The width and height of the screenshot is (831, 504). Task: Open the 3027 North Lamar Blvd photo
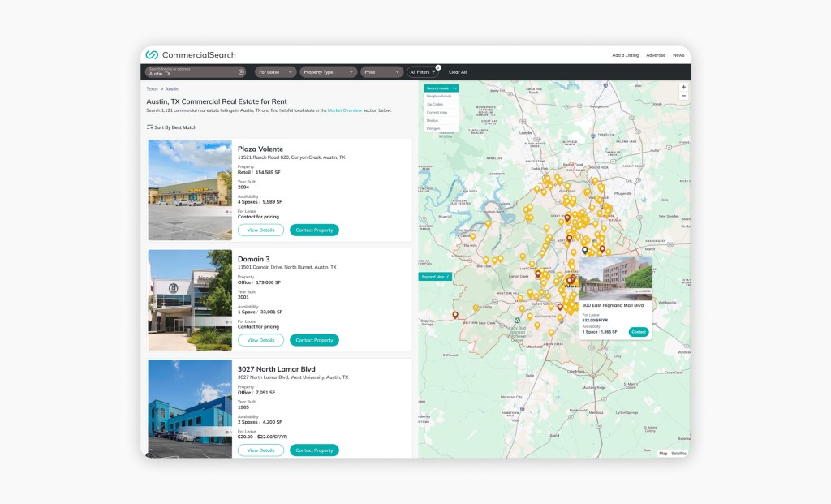tap(190, 408)
